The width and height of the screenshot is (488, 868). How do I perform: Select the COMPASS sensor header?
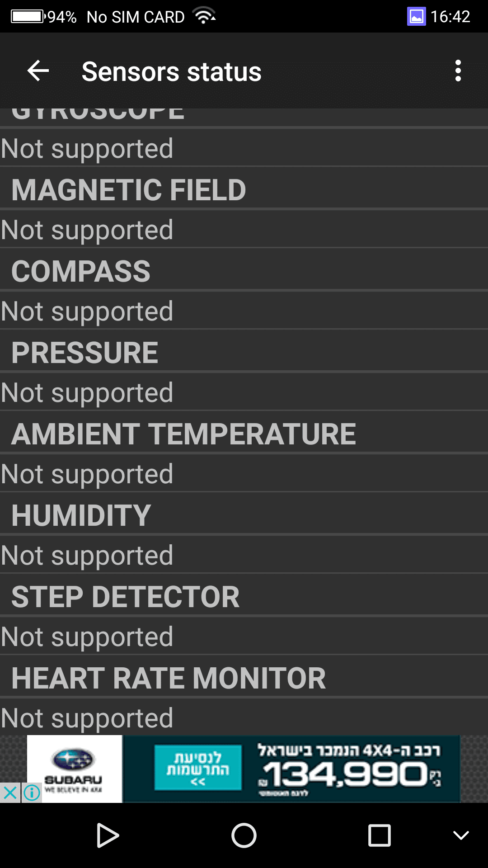[x=81, y=271]
